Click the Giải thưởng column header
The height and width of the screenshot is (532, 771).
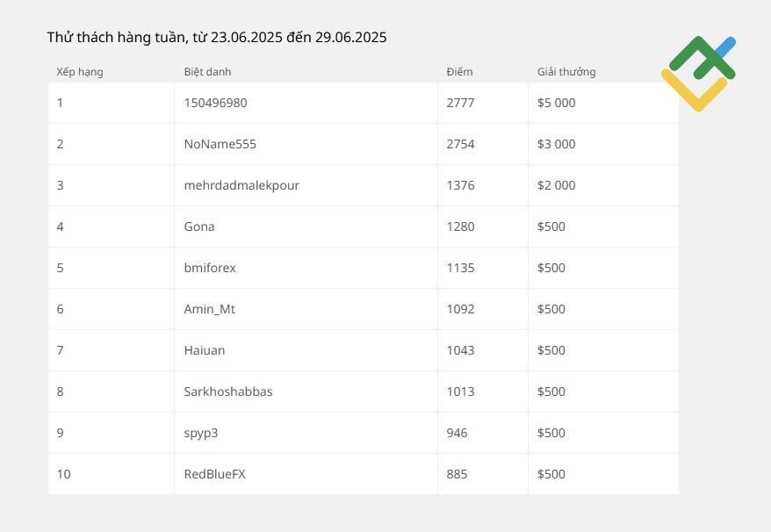566,72
